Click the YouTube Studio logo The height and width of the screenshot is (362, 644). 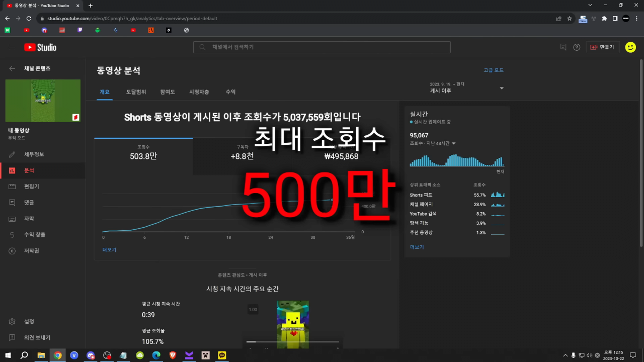[x=40, y=47]
